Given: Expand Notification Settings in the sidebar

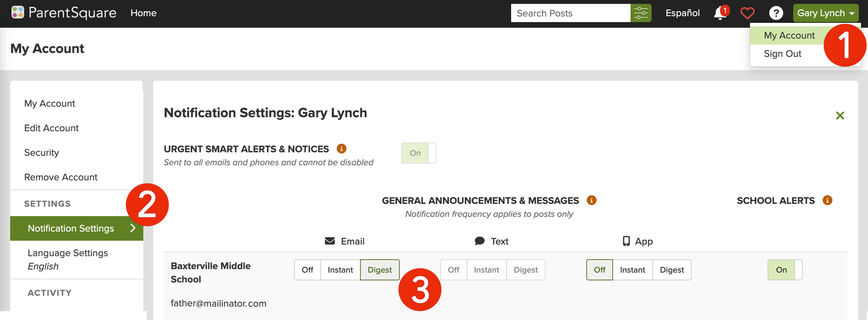Looking at the screenshot, I should tap(76, 228).
